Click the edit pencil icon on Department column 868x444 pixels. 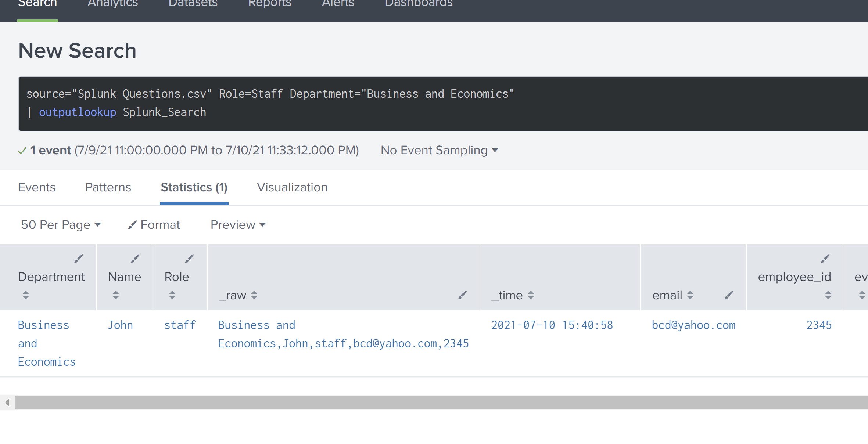pos(78,258)
